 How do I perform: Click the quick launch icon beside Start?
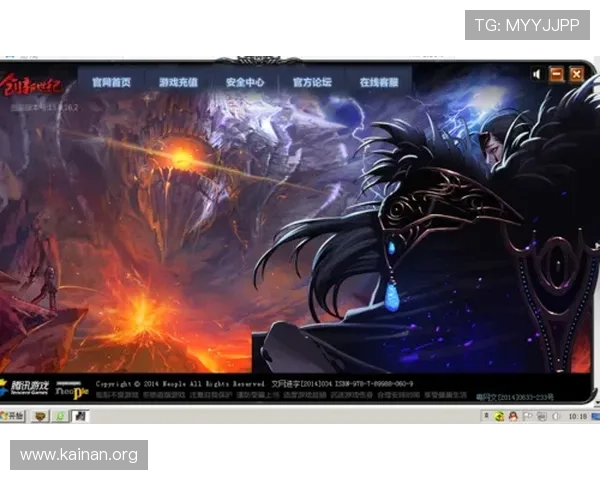click(40, 415)
